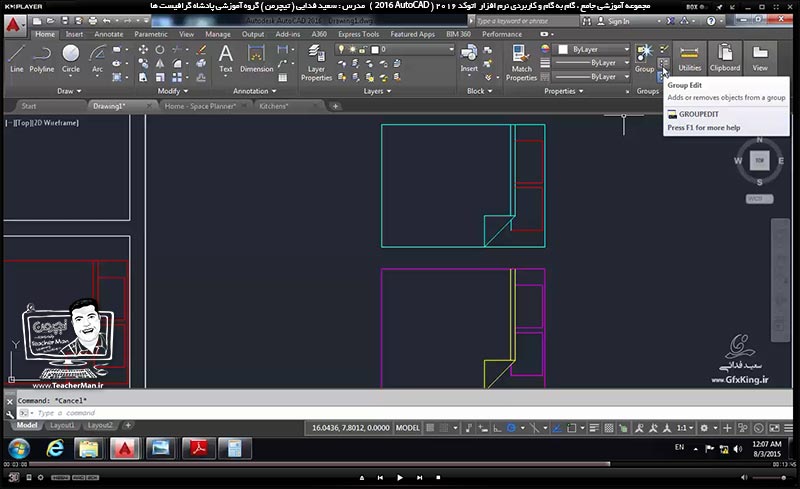Click the Group Edit icon
Image resolution: width=800 pixels, height=489 pixels.
pyautogui.click(x=663, y=63)
